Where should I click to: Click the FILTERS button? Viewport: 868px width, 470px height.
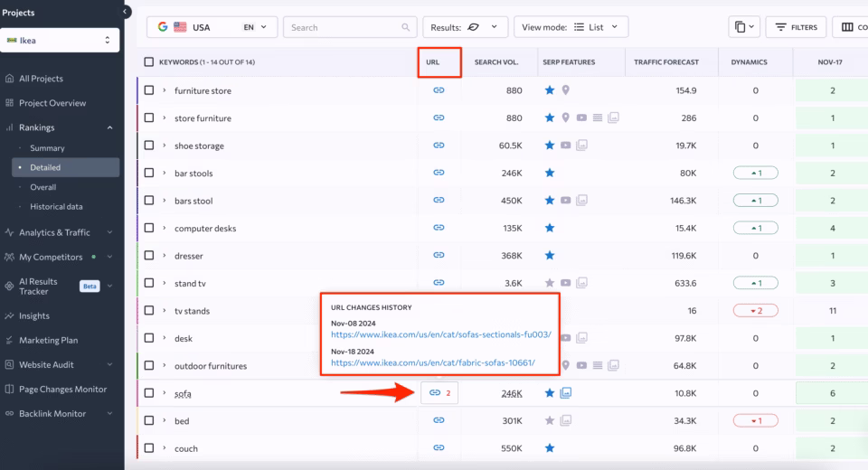pos(796,27)
